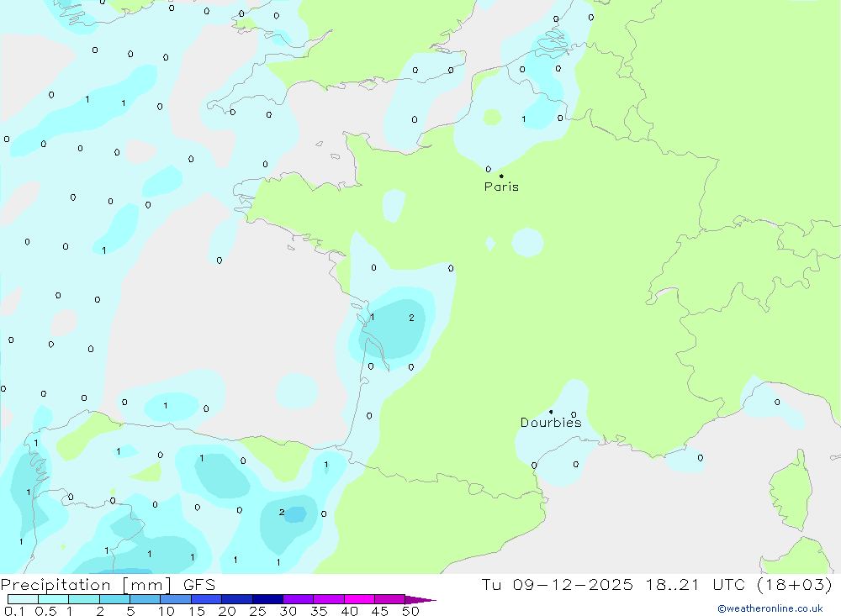
Task: Pick the 35–40 mm legend color swatch
Action: tap(328, 599)
